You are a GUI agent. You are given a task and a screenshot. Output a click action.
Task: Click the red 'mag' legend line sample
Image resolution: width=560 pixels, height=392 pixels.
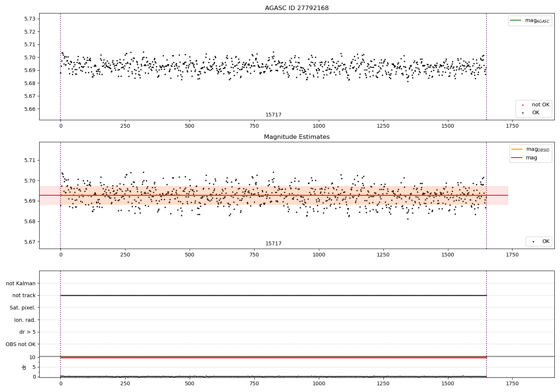tap(517, 158)
